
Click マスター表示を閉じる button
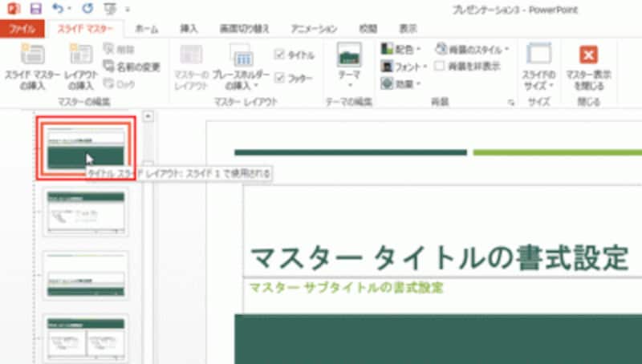click(588, 67)
